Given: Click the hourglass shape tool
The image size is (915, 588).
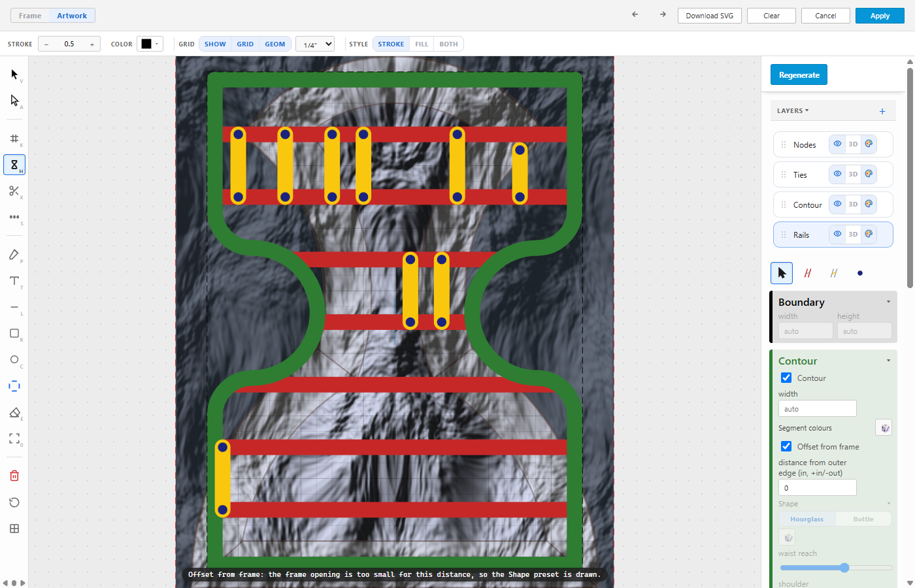Looking at the screenshot, I should coord(14,165).
